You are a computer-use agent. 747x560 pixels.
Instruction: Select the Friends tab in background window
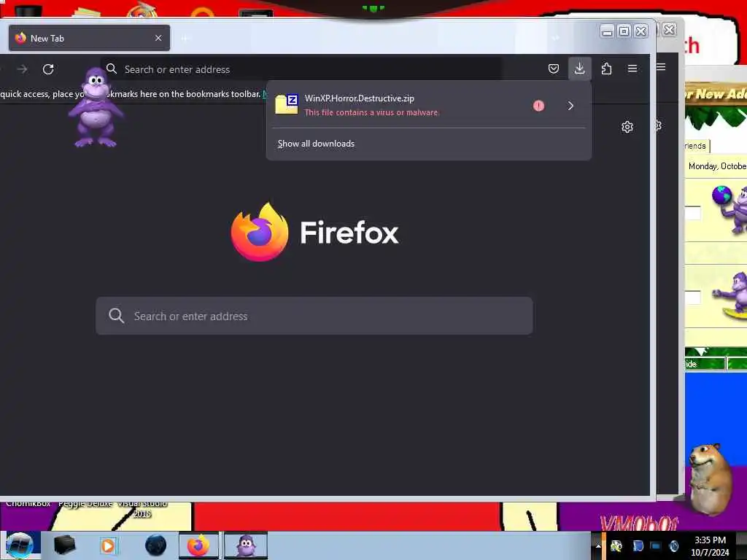tap(696, 146)
